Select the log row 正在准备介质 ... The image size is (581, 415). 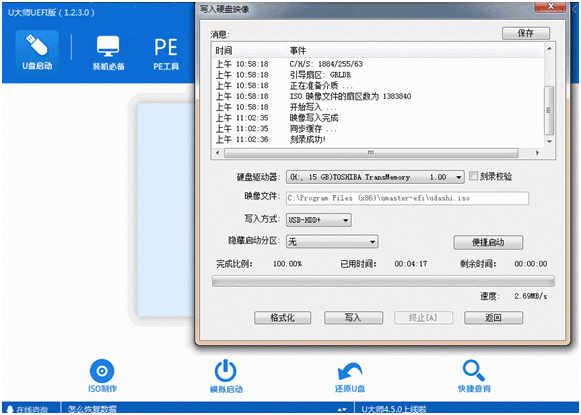[x=378, y=86]
